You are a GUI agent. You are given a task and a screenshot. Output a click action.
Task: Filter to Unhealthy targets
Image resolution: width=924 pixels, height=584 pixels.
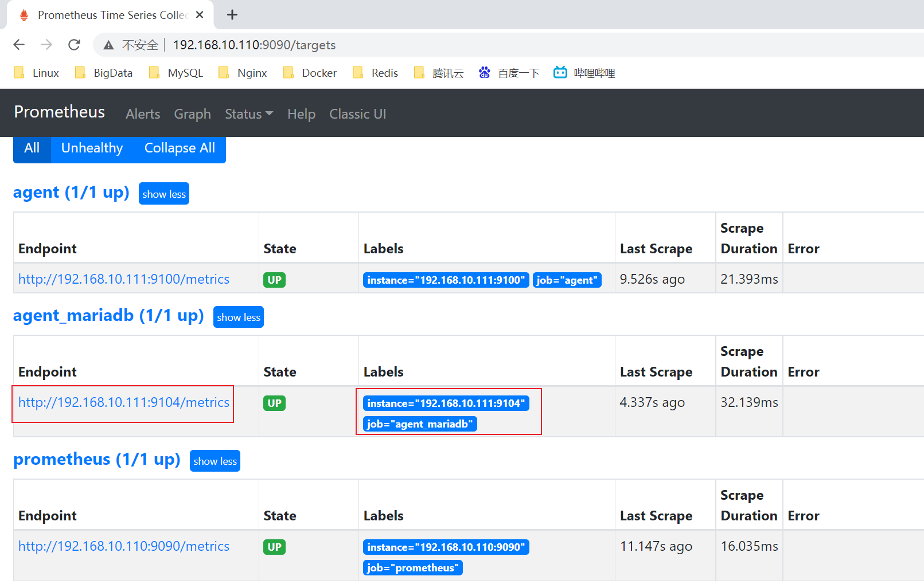point(92,148)
